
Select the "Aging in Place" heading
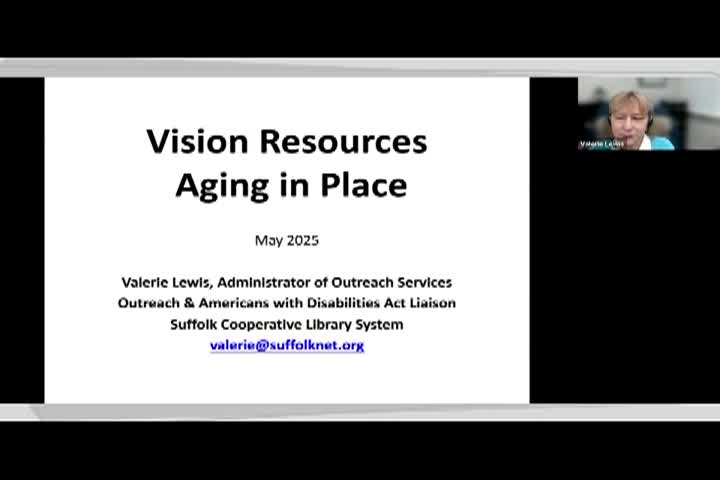(x=291, y=186)
